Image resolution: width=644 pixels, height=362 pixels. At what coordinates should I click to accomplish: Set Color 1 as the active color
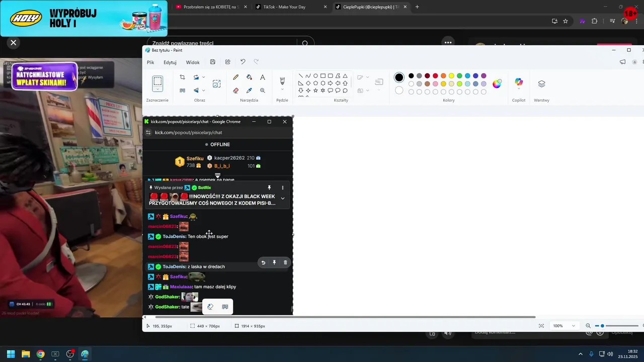tap(399, 77)
